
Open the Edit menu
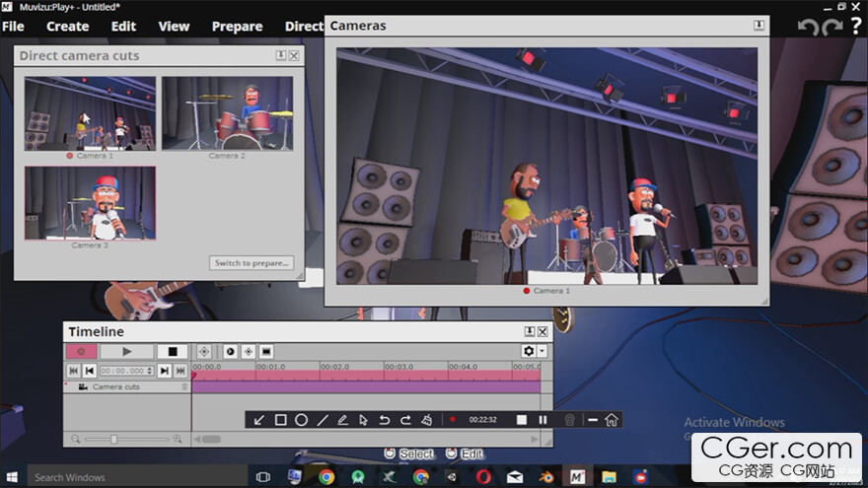coord(123,27)
